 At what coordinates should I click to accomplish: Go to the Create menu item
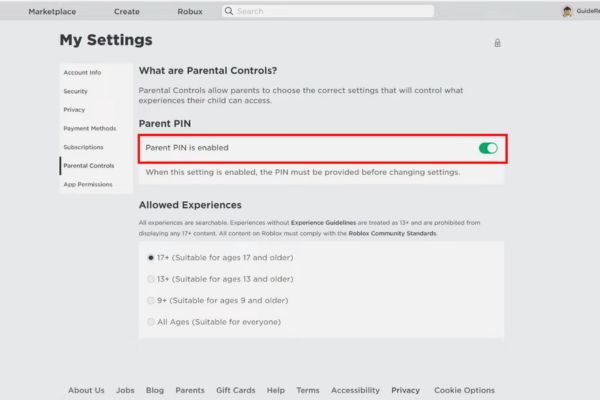pos(127,11)
